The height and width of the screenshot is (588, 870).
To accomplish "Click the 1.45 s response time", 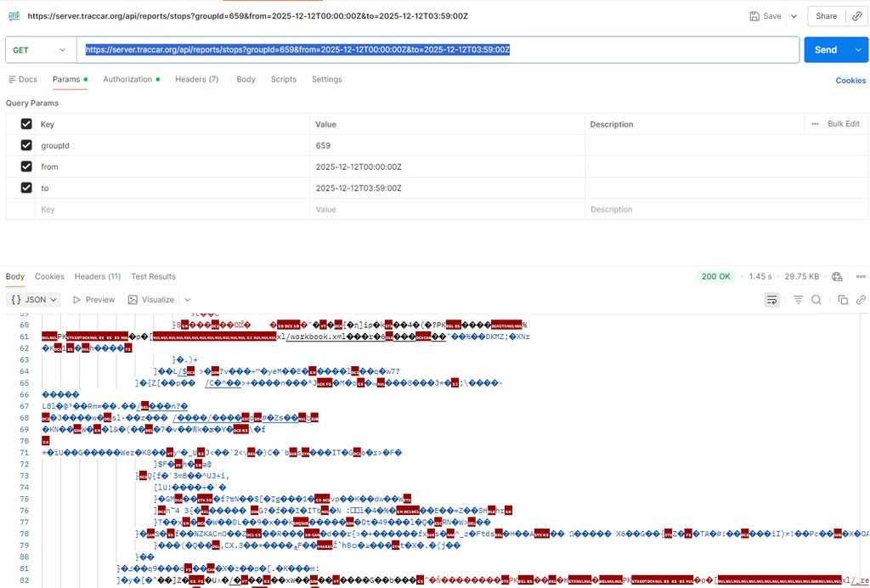I will pos(760,276).
